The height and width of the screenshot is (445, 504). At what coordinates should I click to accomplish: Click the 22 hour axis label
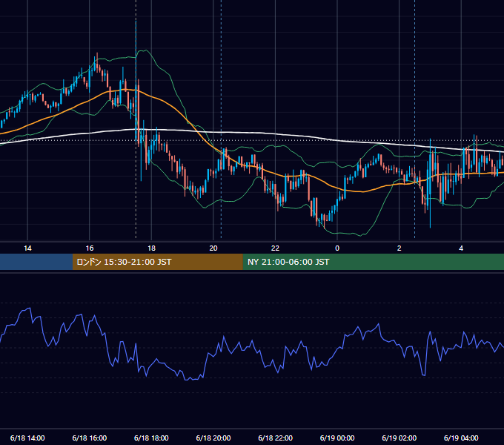[x=276, y=248]
